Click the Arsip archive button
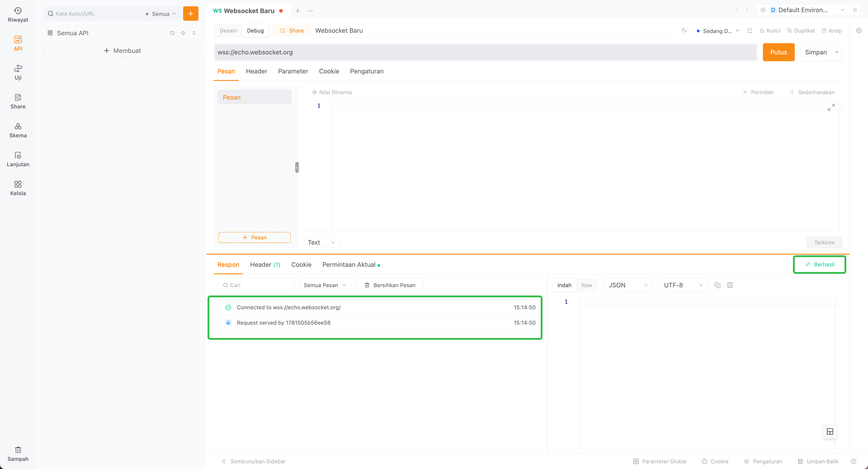 832,31
